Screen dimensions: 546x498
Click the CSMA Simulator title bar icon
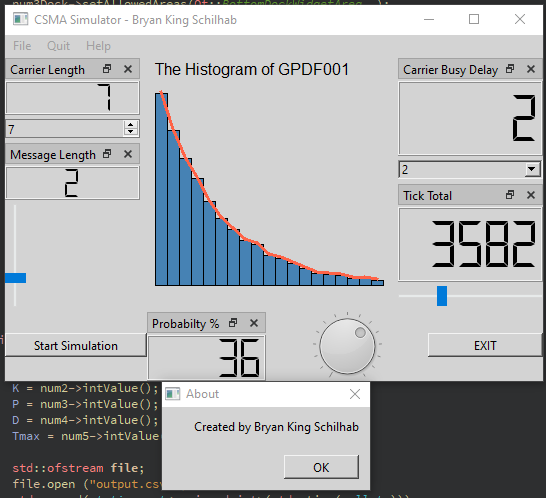20,19
